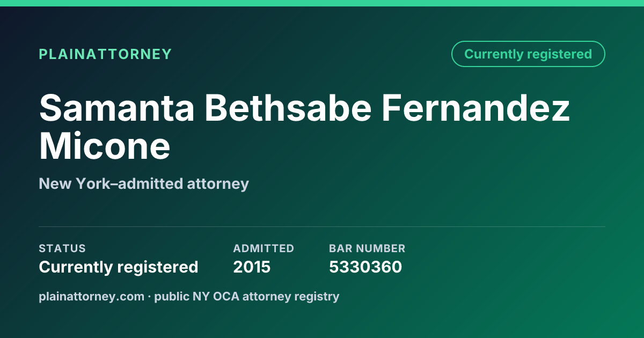
Task: Click the word attorney in the subtitle
Action: pyautogui.click(x=218, y=184)
